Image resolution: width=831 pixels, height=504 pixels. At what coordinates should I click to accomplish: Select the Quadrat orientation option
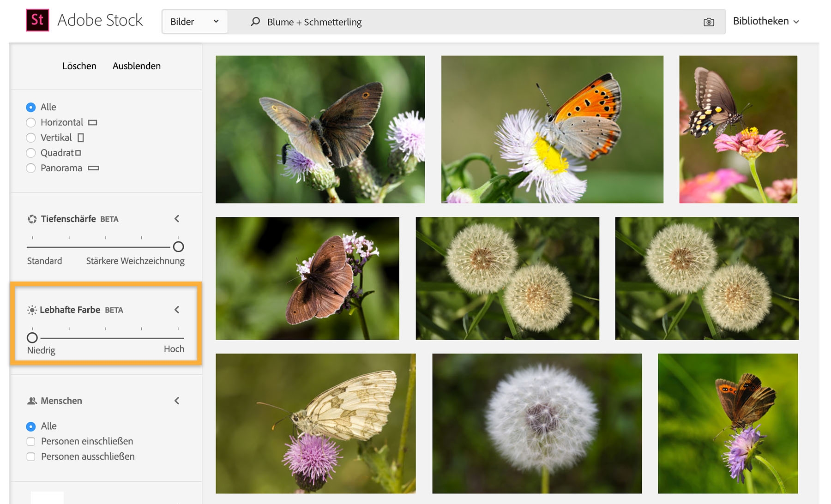point(31,153)
